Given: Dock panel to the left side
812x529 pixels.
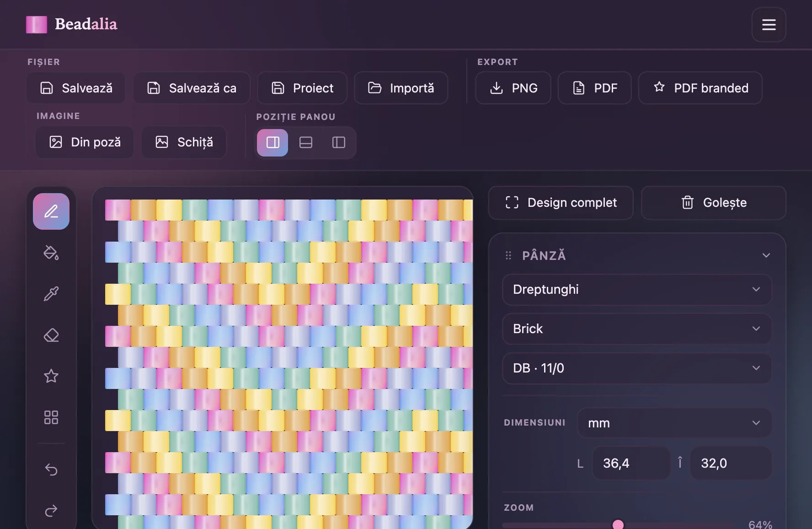Looking at the screenshot, I should click(338, 143).
